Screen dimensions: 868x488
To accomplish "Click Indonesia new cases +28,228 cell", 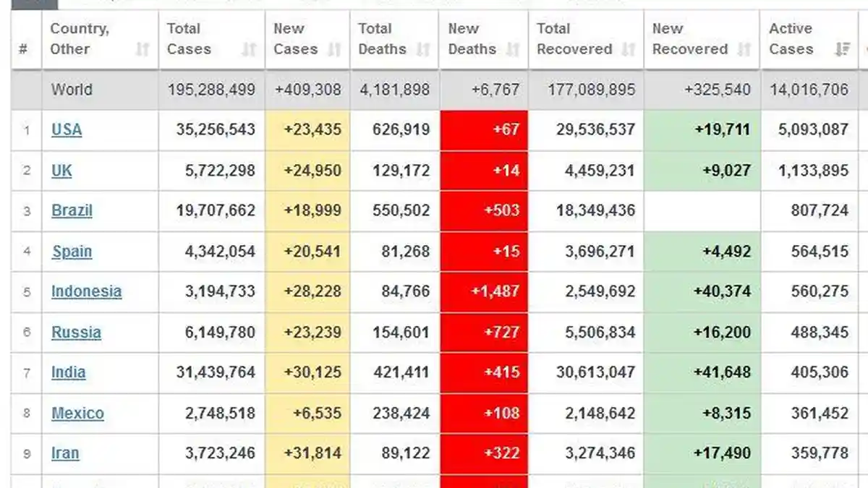I will tap(307, 292).
